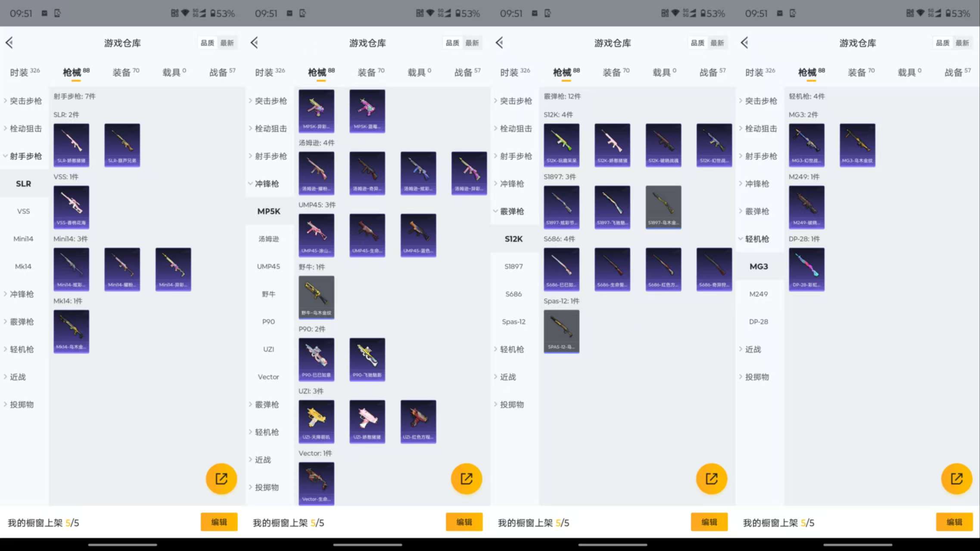Image resolution: width=980 pixels, height=551 pixels.
Task: Tap the back arrow at the top left
Action: (x=9, y=42)
